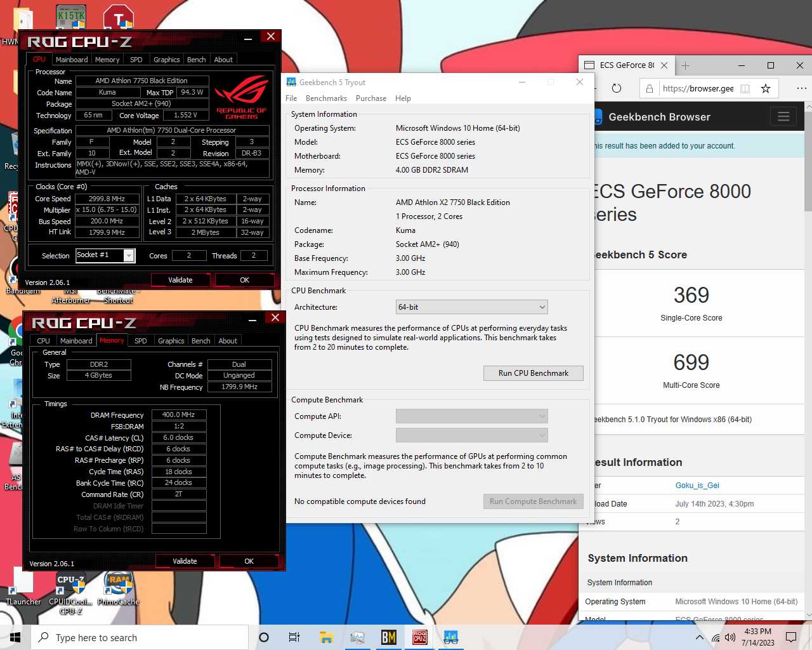Open File Explorer from the taskbar
This screenshot has width=812, height=650.
point(326,637)
